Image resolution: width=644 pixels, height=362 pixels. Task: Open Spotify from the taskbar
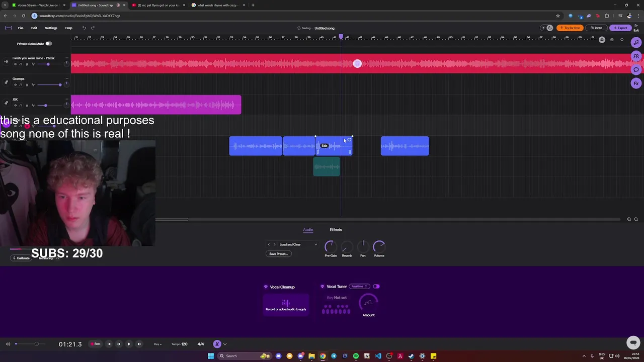(356, 356)
